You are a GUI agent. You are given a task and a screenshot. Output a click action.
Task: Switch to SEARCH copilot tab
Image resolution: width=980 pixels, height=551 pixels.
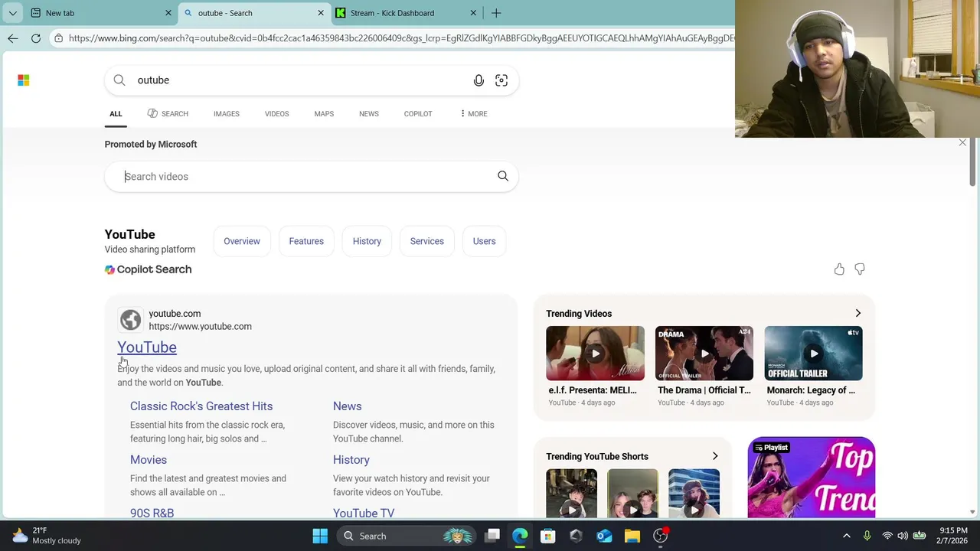pyautogui.click(x=168, y=114)
